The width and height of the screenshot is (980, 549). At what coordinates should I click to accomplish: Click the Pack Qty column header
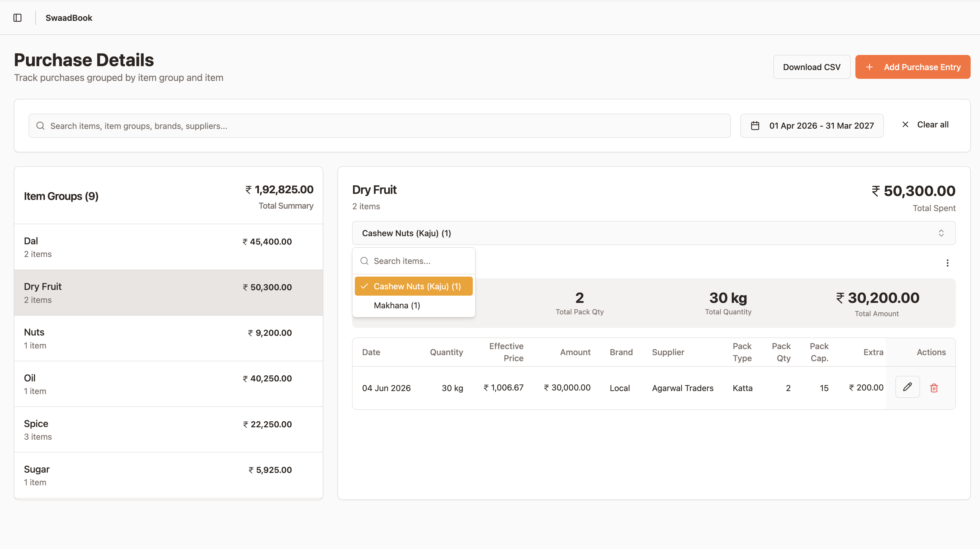[781, 352]
